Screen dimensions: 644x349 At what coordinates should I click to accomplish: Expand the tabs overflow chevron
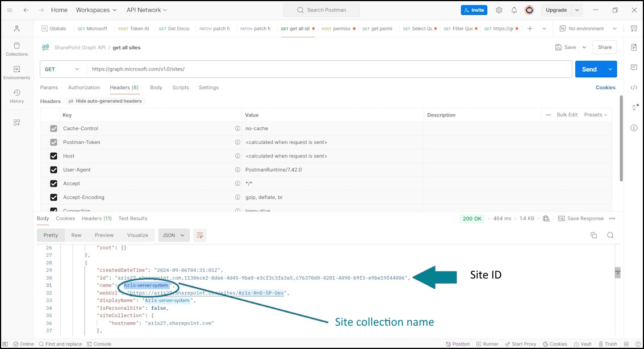tap(544, 28)
